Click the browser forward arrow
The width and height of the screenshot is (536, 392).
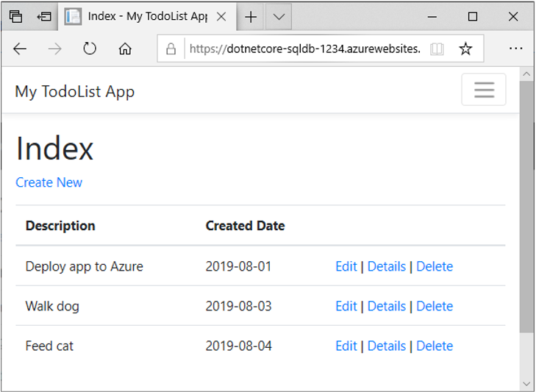click(54, 49)
